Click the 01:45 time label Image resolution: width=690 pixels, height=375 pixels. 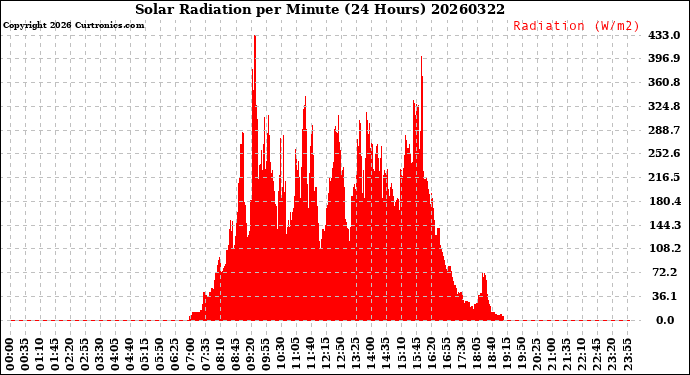point(55,355)
